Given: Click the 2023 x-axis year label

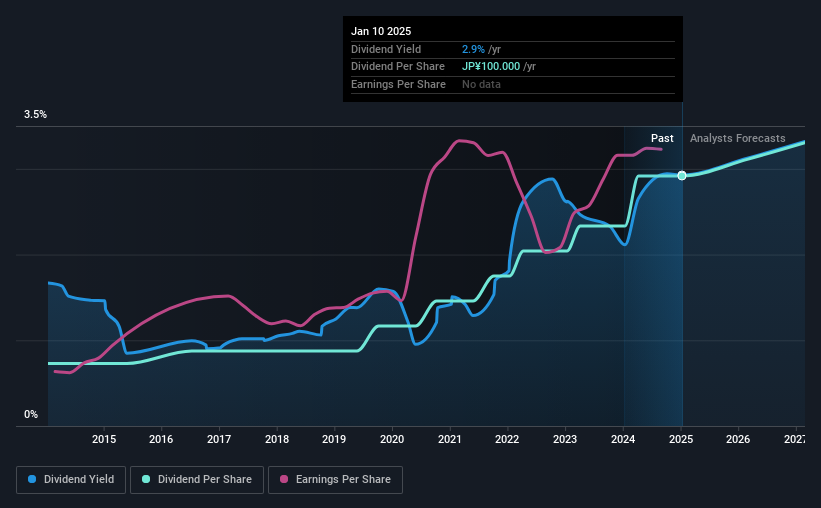Looking at the screenshot, I should tap(565, 439).
